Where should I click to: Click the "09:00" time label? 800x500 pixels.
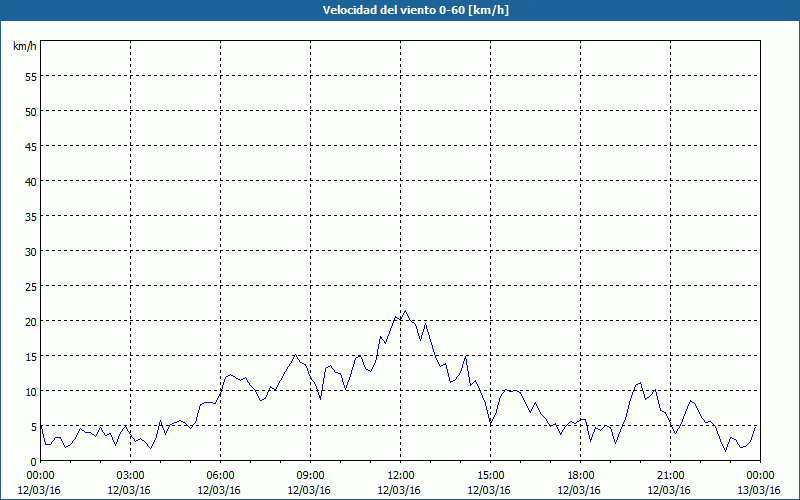pyautogui.click(x=310, y=476)
